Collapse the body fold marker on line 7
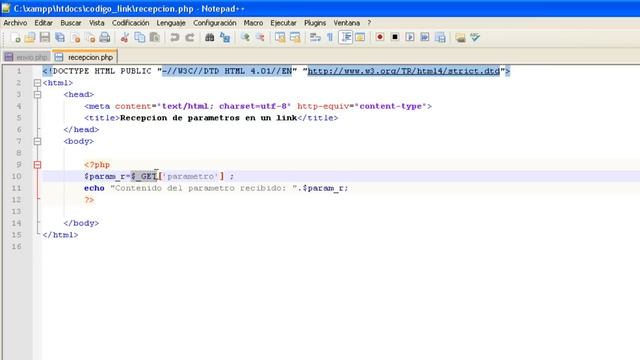Viewport: 640px width, 360px height. coord(37,142)
